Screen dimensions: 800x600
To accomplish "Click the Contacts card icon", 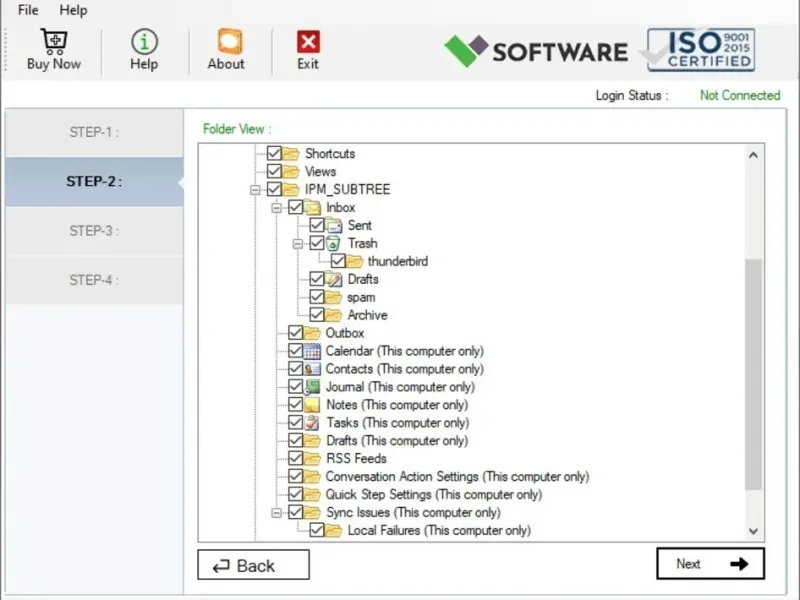I will (312, 369).
